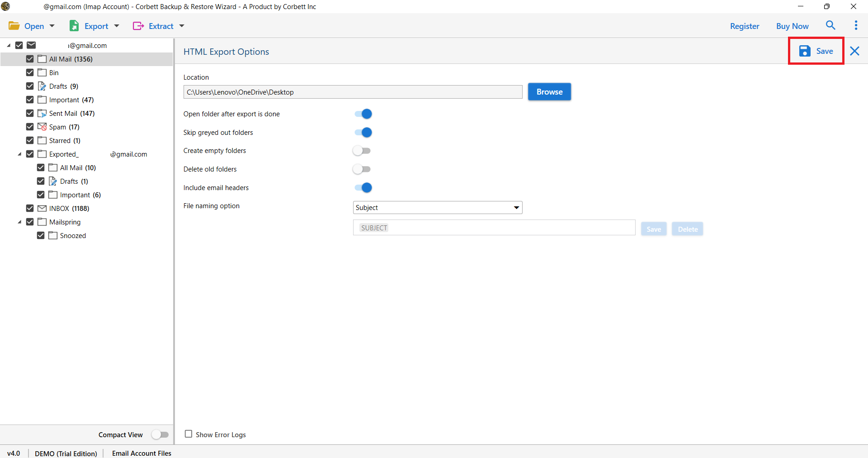Image resolution: width=868 pixels, height=458 pixels.
Task: Toggle Open folder after export is done
Action: click(363, 114)
